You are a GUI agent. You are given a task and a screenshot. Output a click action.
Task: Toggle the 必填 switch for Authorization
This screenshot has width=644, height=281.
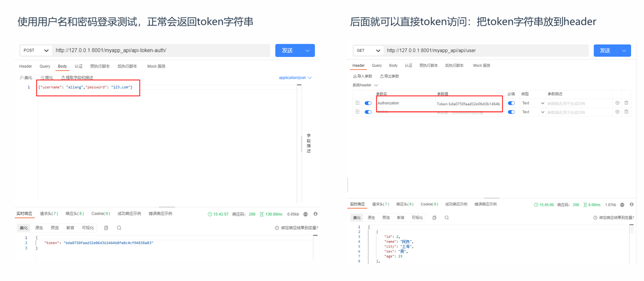click(x=511, y=103)
